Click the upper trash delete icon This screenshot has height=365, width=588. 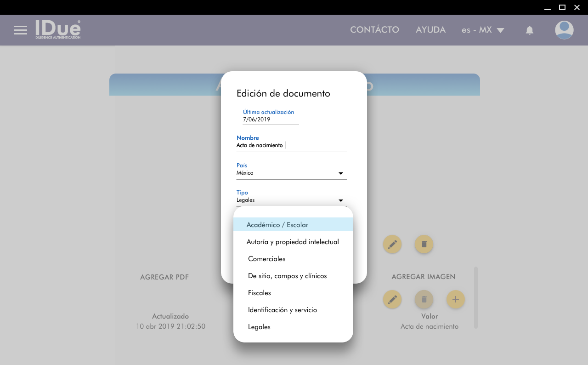pos(424,244)
